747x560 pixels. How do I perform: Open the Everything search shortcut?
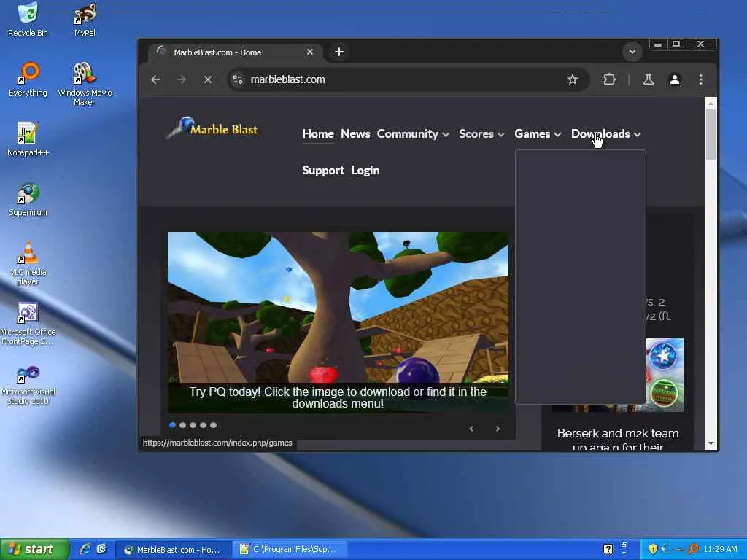tap(28, 79)
